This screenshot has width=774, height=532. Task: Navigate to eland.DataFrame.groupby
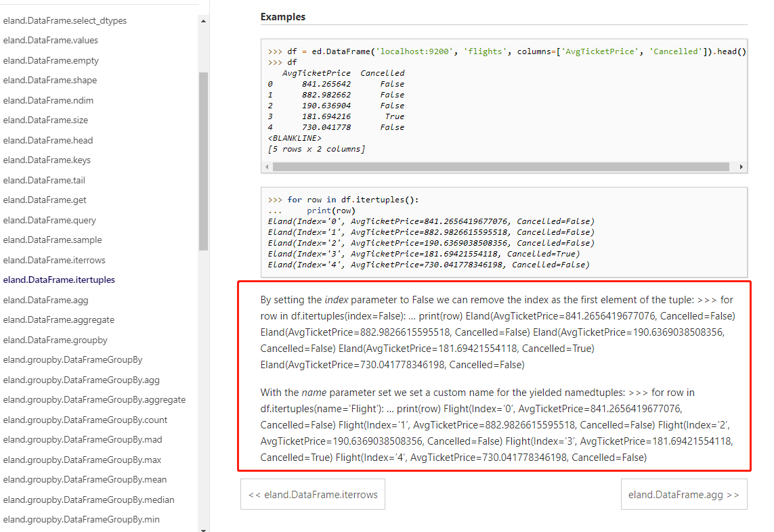click(x=56, y=340)
